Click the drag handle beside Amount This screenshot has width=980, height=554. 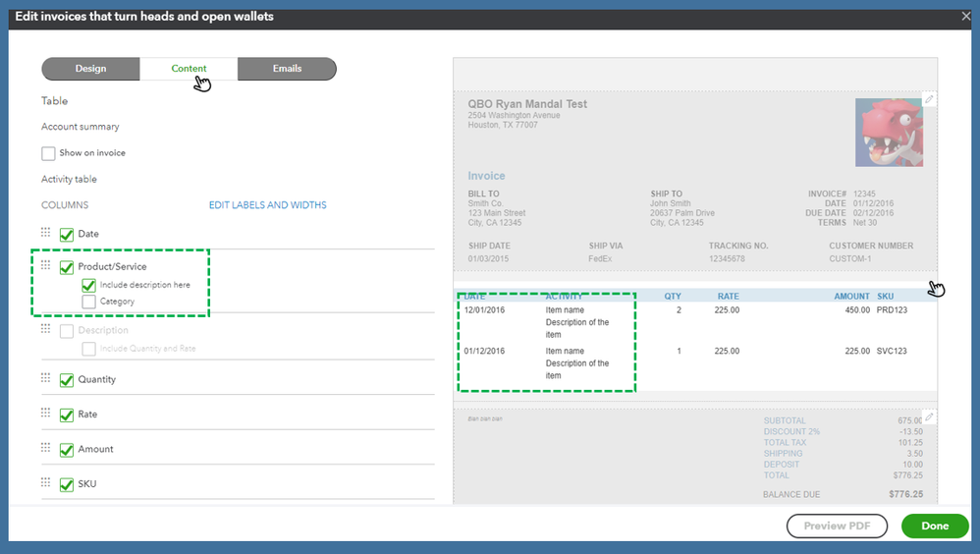[45, 448]
